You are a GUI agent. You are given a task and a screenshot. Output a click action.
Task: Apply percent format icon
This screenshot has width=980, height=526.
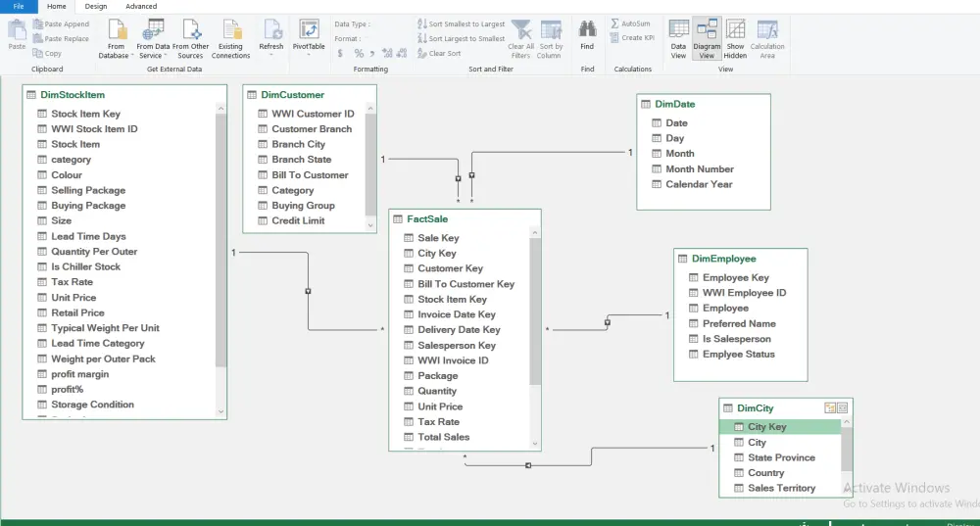(x=359, y=54)
